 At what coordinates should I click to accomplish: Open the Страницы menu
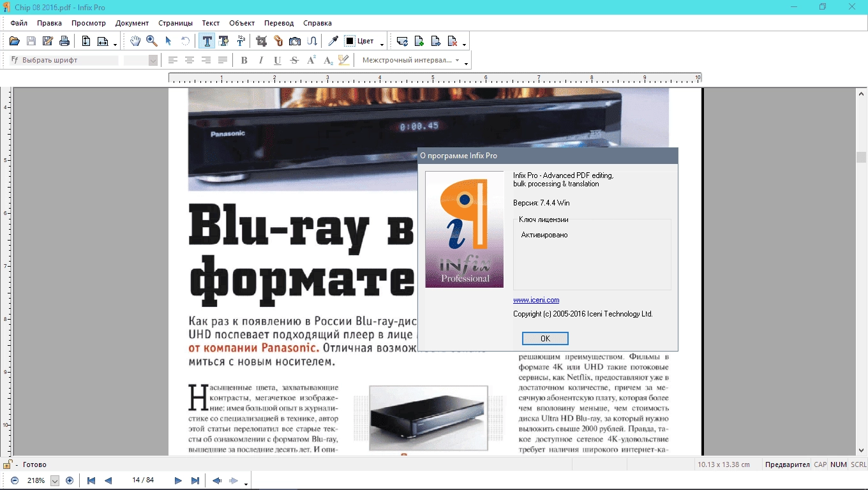pos(176,23)
